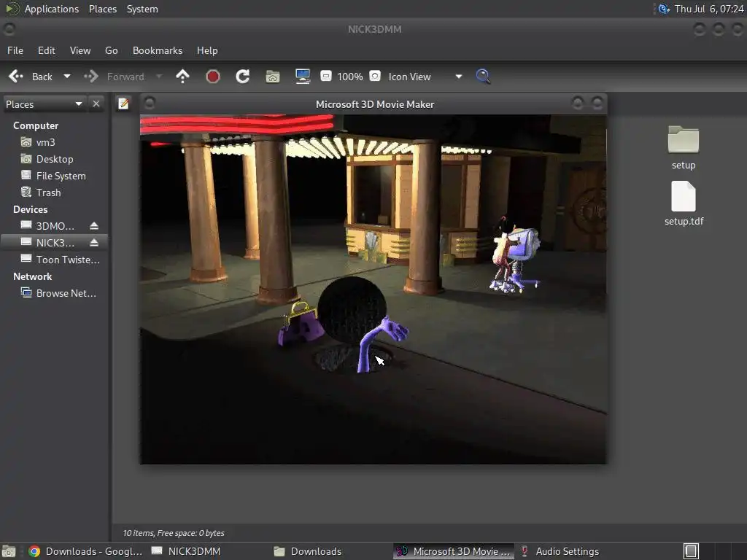The width and height of the screenshot is (747, 560).
Task: Open the Applications menu
Action: tap(52, 9)
